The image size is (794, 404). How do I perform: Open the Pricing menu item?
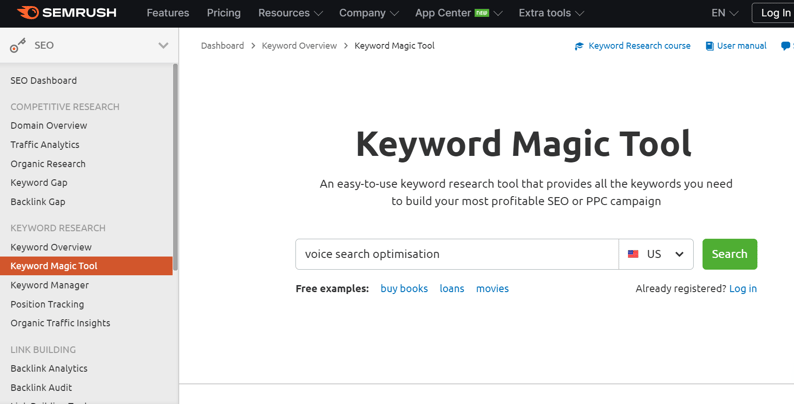pos(224,13)
